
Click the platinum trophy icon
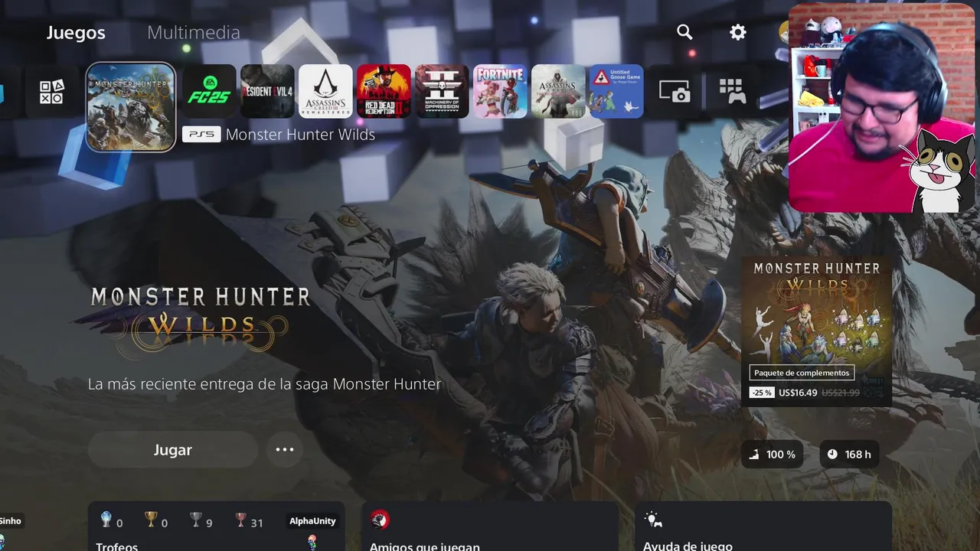[x=106, y=520]
